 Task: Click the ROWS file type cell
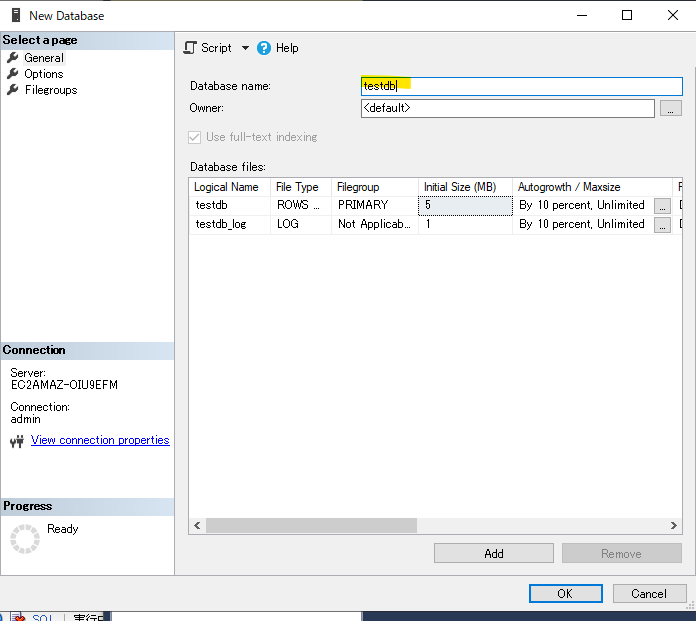pos(301,206)
